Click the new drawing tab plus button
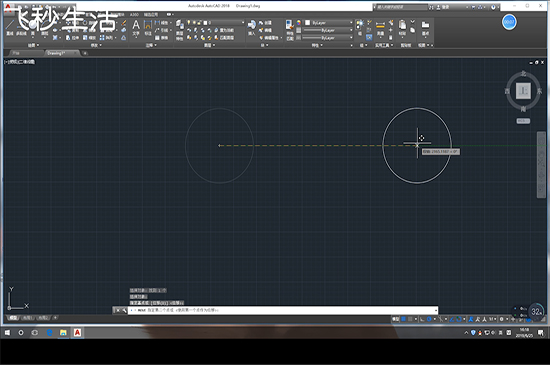The image size is (550, 365). pyautogui.click(x=85, y=53)
